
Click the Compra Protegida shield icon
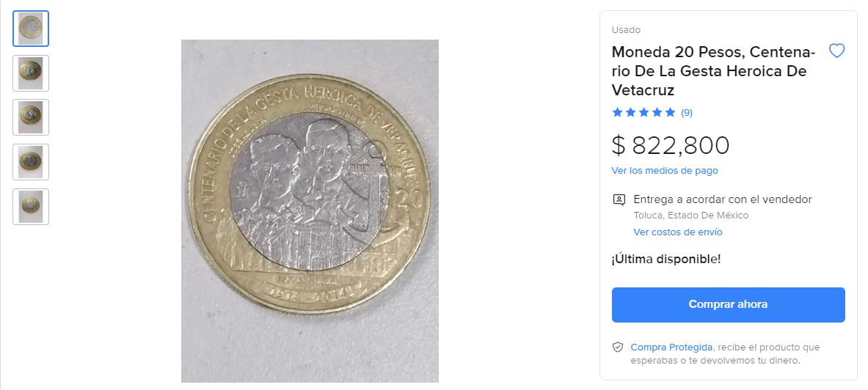coord(618,347)
